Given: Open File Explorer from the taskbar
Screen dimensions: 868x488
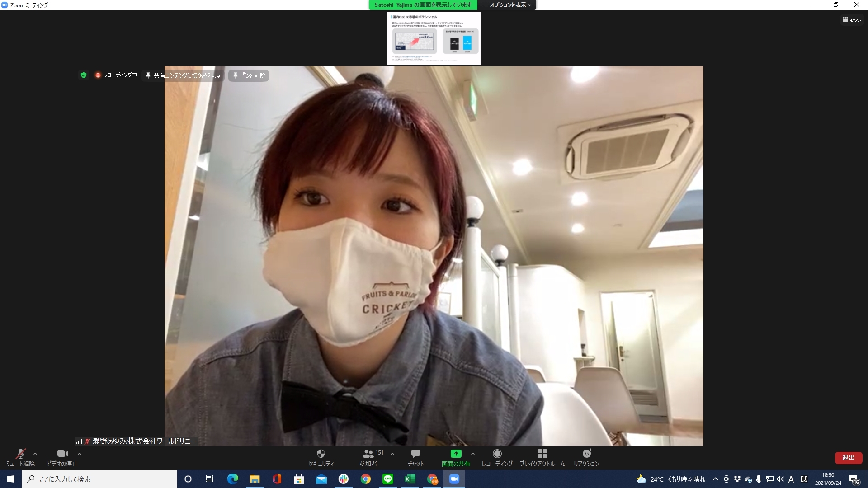Looking at the screenshot, I should click(255, 479).
